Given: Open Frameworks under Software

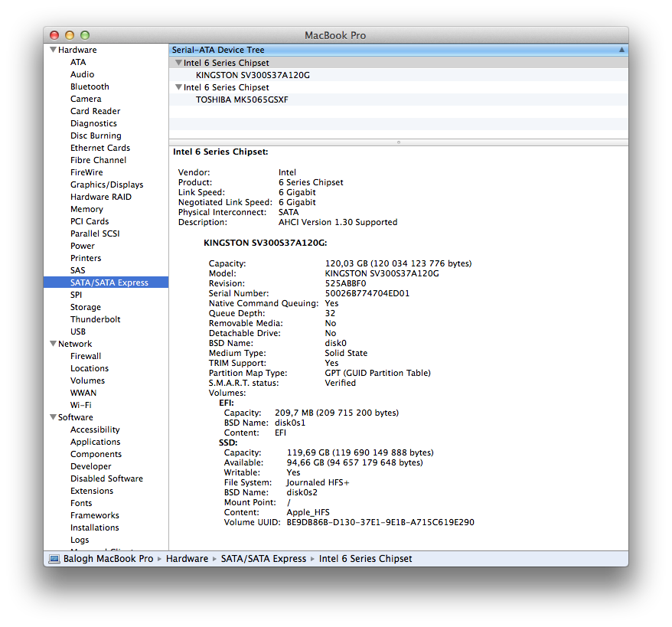Looking at the screenshot, I should pyautogui.click(x=95, y=515).
